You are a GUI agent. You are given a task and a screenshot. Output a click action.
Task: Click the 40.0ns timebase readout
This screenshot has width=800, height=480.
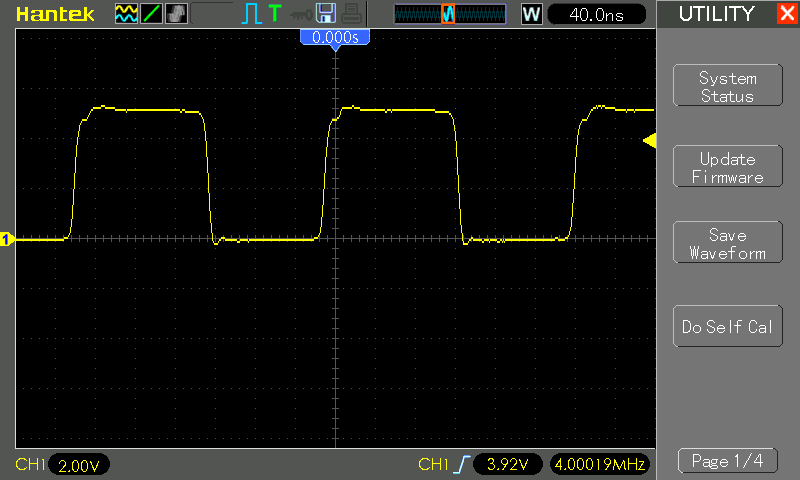[x=596, y=14]
